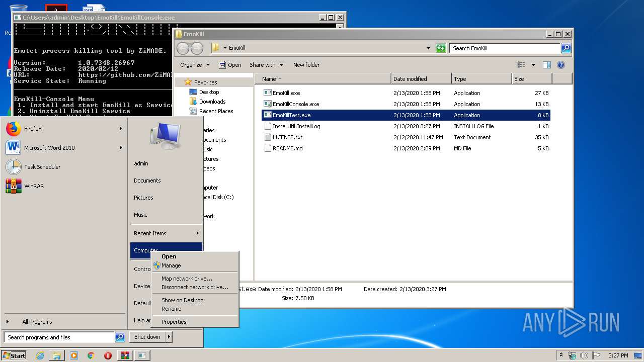The height and width of the screenshot is (362, 644).
Task: Launch Microsoft Word 2010 from Start menu
Action: (x=64, y=148)
